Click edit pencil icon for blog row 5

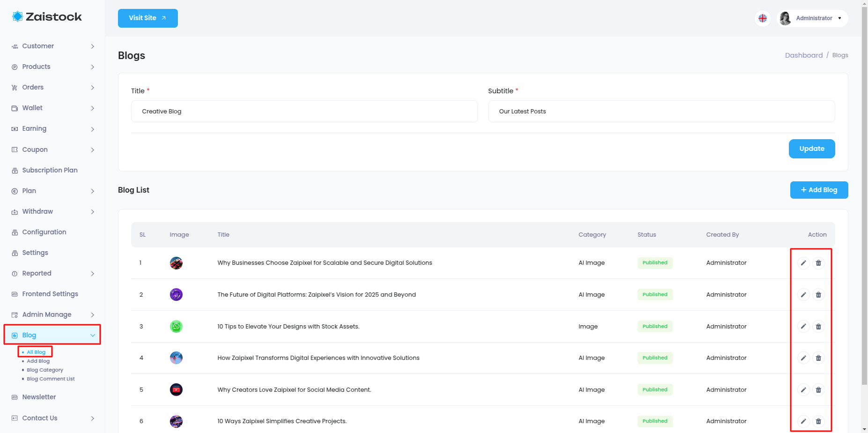click(x=803, y=390)
